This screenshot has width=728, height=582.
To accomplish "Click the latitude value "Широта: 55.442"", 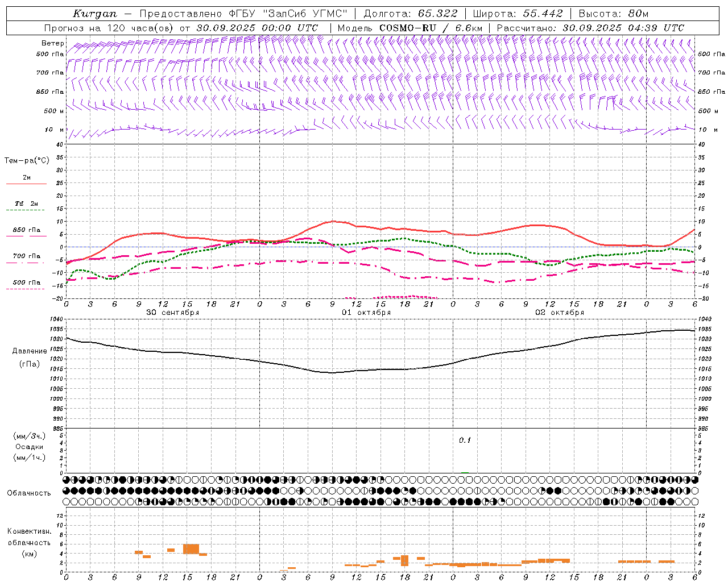I will point(518,14).
